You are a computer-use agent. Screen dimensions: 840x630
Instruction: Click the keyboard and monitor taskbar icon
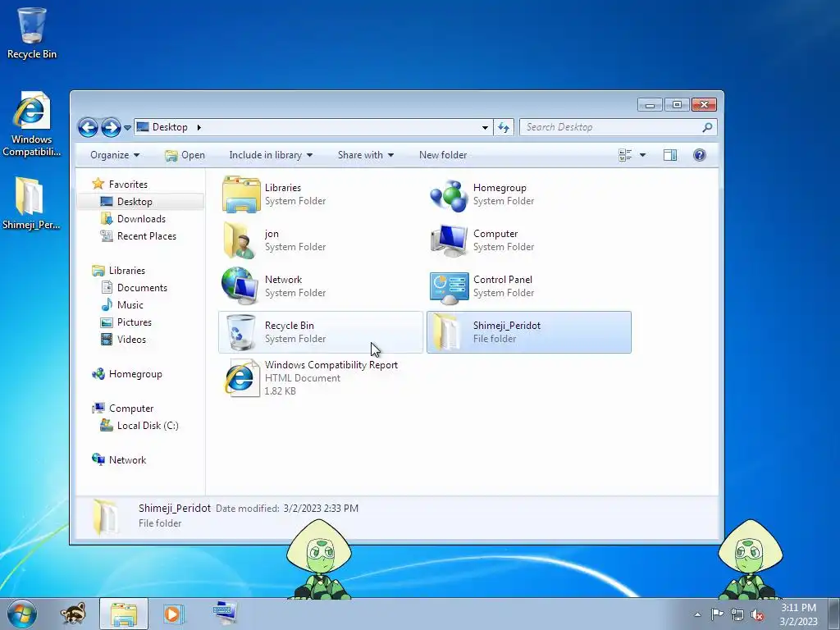(x=225, y=613)
